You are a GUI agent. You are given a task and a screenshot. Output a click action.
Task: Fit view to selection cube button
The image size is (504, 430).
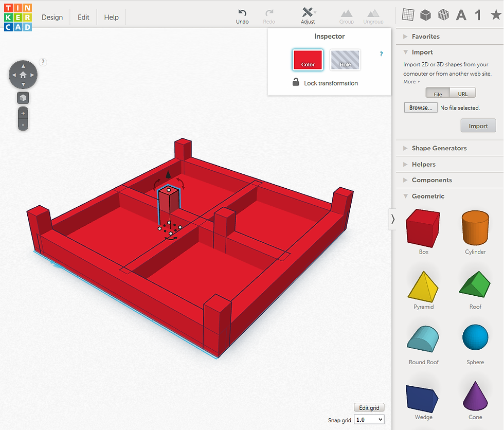(23, 98)
